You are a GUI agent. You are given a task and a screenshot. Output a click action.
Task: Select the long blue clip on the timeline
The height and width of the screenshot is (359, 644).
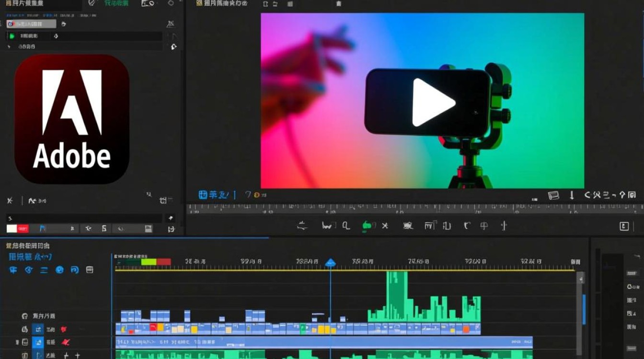324,342
